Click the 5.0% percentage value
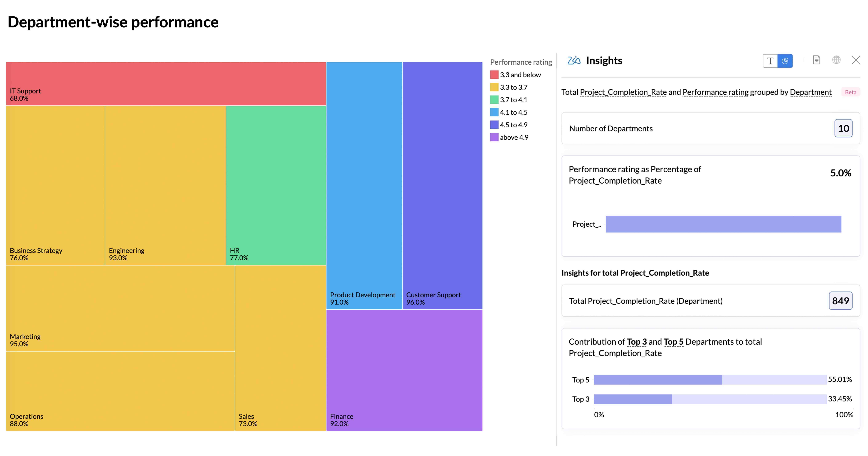 coord(841,173)
